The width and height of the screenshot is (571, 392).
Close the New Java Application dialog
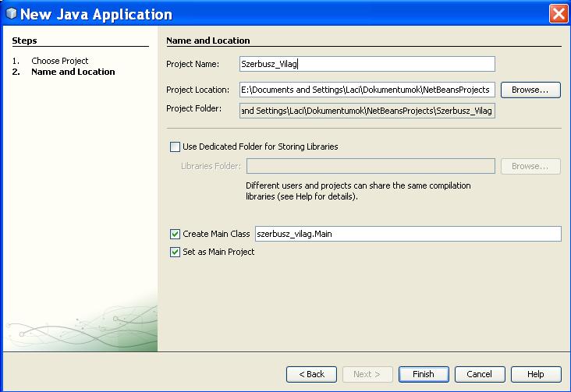coord(558,14)
